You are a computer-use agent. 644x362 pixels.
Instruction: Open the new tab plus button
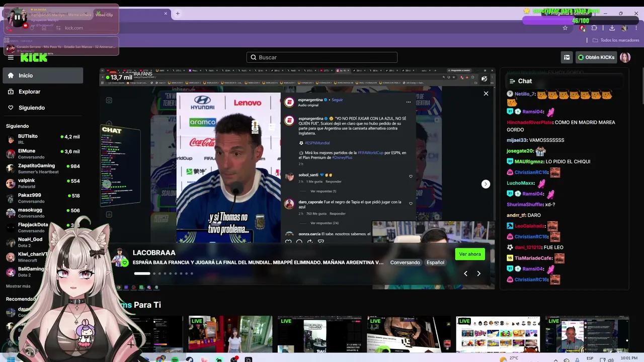[178, 14]
